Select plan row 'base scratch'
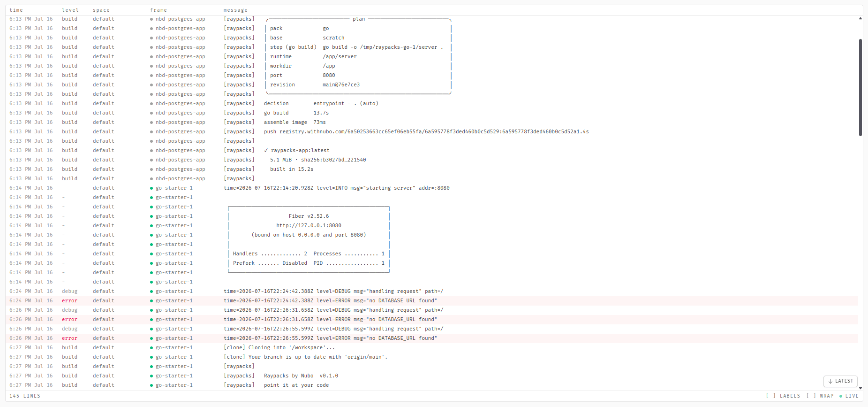 [x=432, y=38]
